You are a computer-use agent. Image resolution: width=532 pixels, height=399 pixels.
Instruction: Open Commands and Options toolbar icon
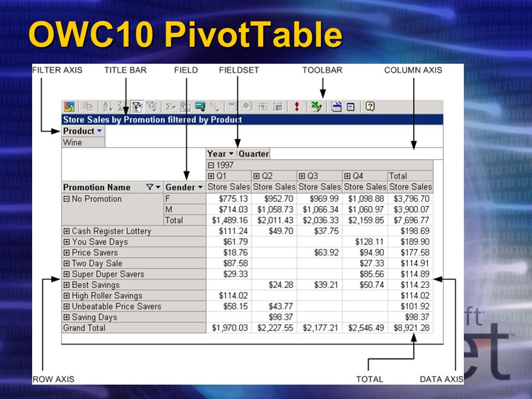tap(336, 107)
